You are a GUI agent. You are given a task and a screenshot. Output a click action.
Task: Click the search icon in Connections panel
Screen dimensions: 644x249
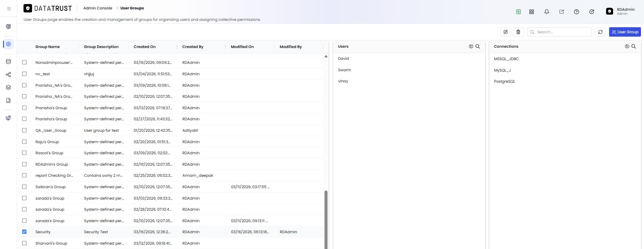(634, 46)
